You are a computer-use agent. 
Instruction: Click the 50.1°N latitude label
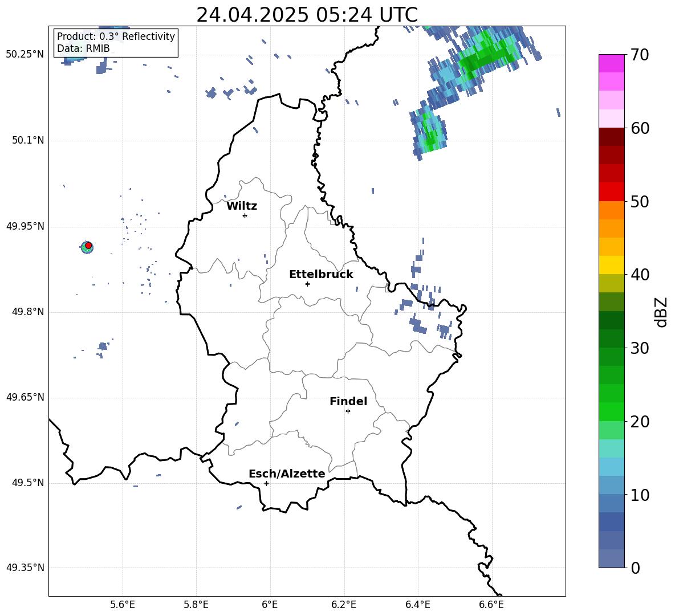[28, 140]
